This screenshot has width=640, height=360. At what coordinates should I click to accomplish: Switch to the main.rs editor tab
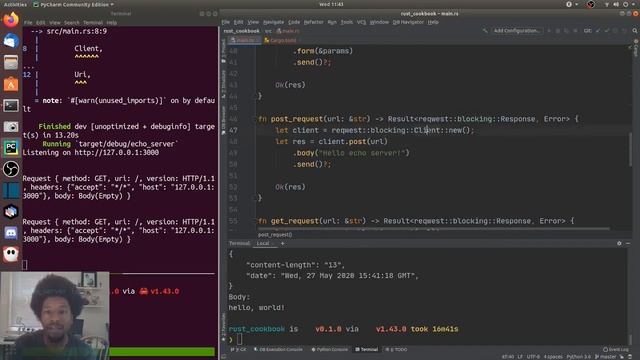point(244,40)
